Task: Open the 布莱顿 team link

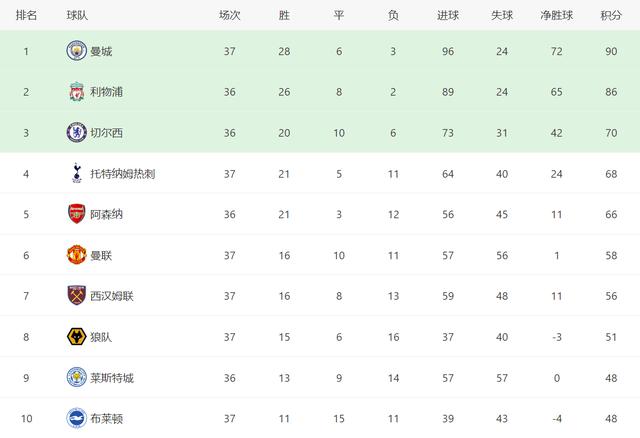Action: [x=107, y=418]
